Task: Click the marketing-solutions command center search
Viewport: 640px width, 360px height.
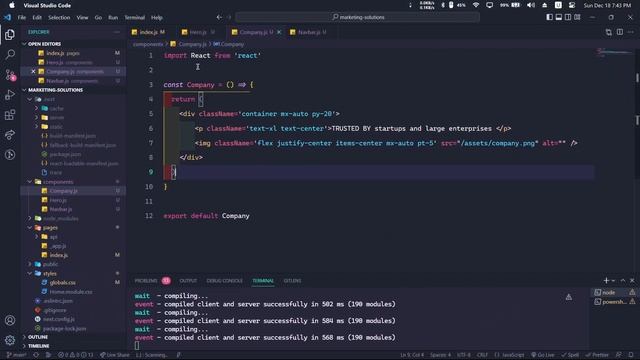Action: tap(358, 17)
